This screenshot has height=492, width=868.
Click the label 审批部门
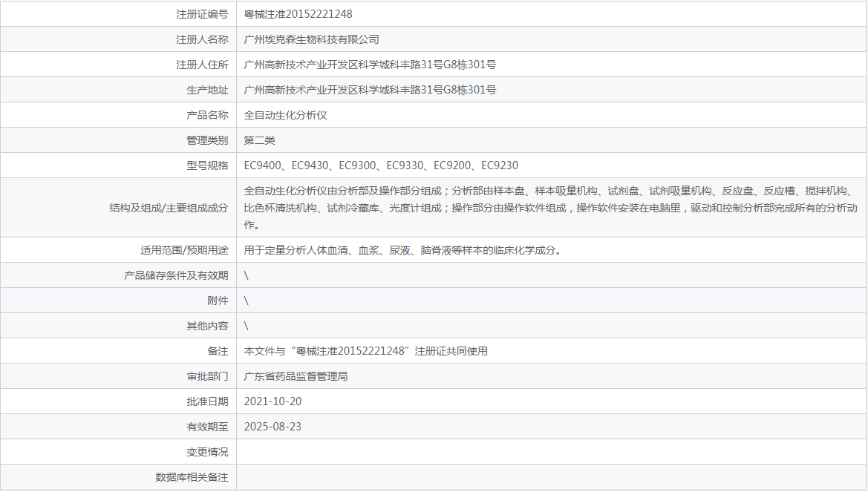point(208,376)
